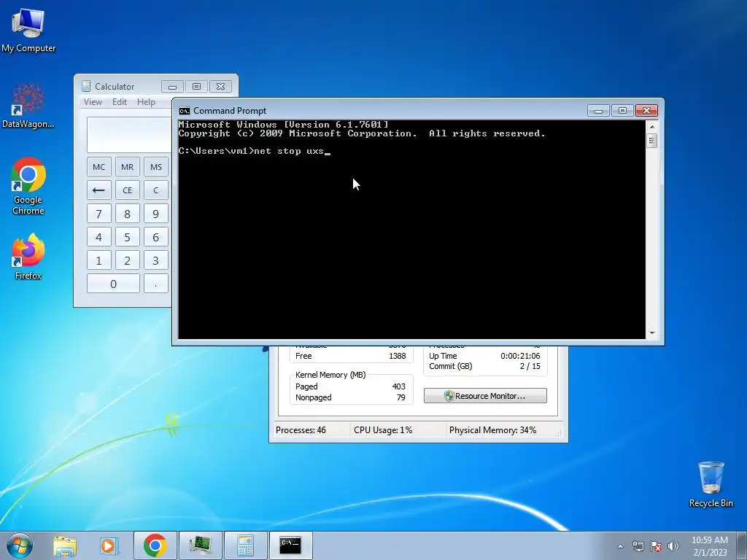Click the decimal point Calculator button

click(156, 284)
